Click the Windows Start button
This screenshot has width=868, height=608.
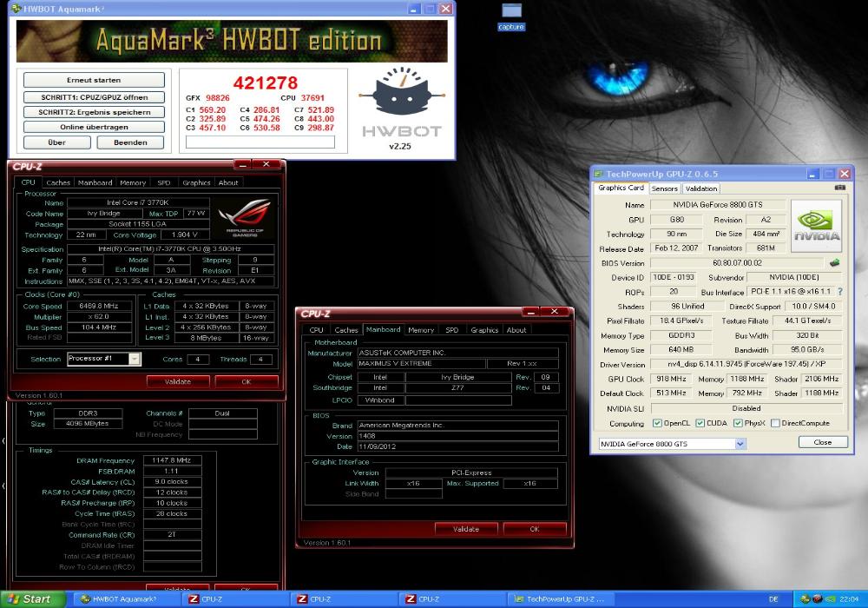coord(33,599)
